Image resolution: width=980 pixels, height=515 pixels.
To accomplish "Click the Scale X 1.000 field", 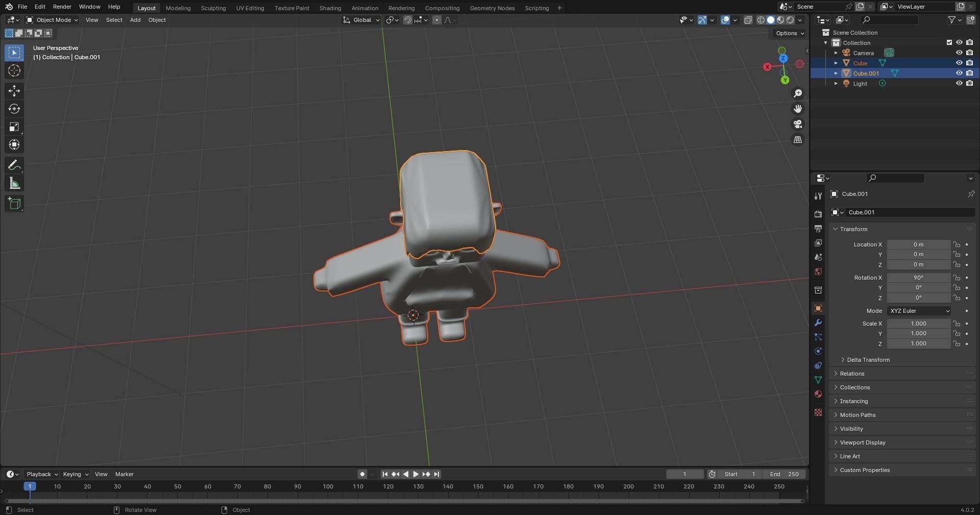I will 919,324.
